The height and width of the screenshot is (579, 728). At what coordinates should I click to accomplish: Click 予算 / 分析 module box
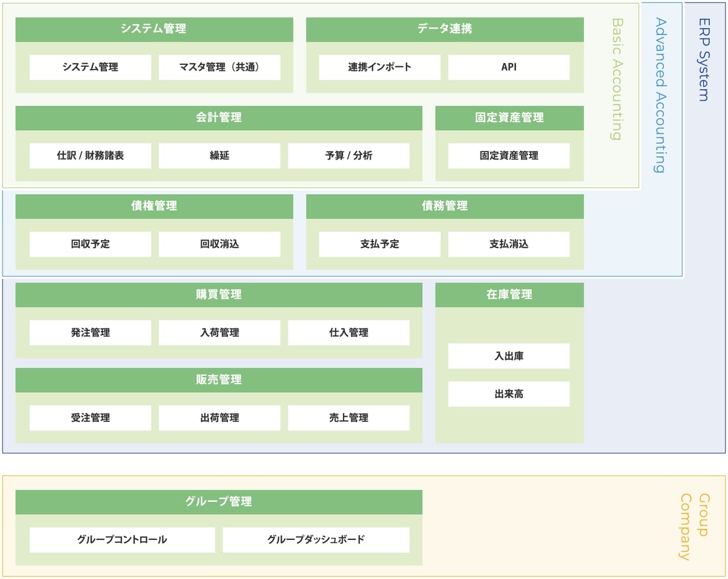pos(349,156)
